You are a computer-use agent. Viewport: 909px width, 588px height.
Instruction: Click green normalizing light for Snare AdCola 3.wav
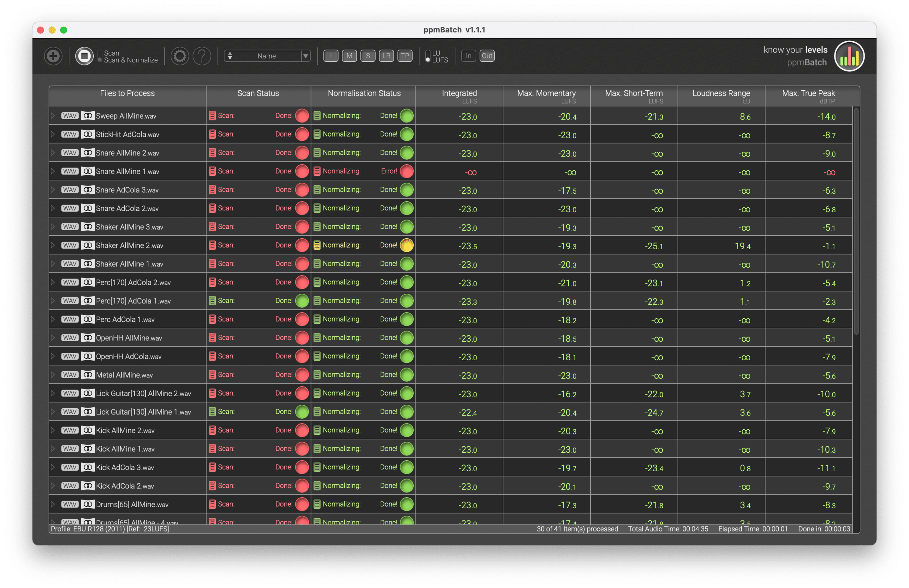pyautogui.click(x=407, y=189)
